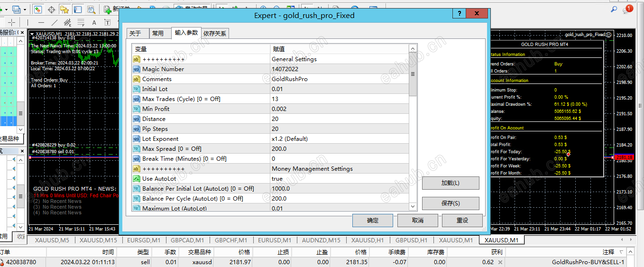The width and height of the screenshot is (644, 267).
Task: Select the Comments value GoldRushPro
Action: (x=290, y=79)
